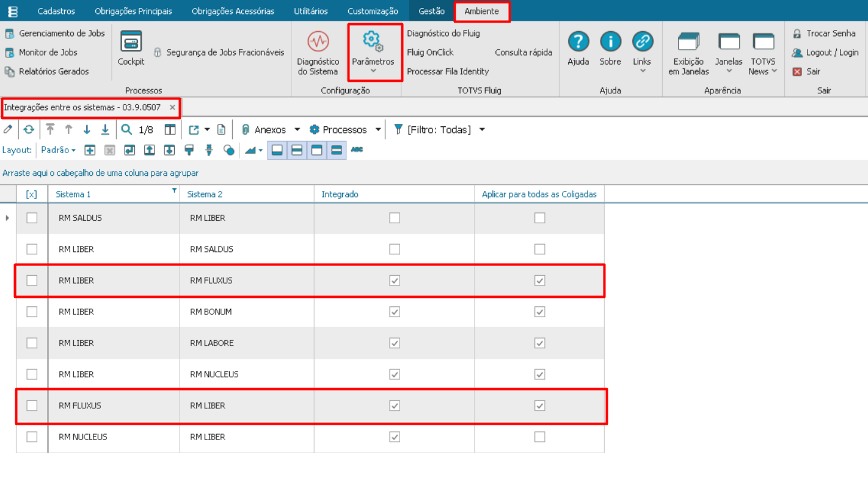Switch to the Customização tab

(373, 11)
